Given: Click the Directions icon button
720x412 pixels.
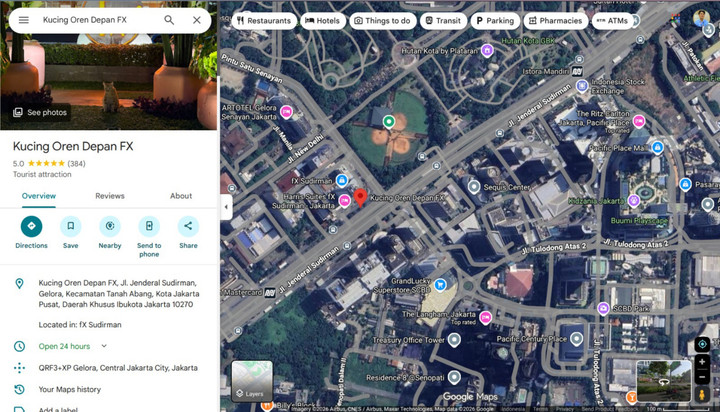Looking at the screenshot, I should tap(31, 226).
